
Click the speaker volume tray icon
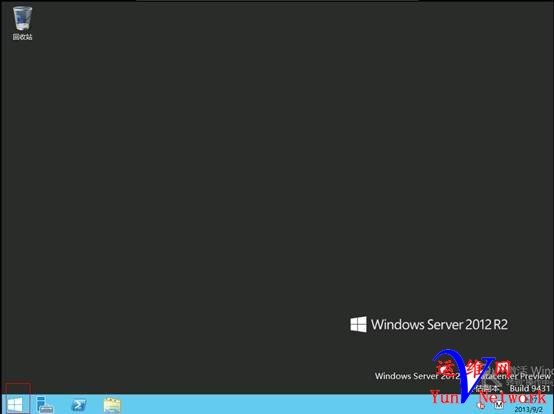click(481, 405)
